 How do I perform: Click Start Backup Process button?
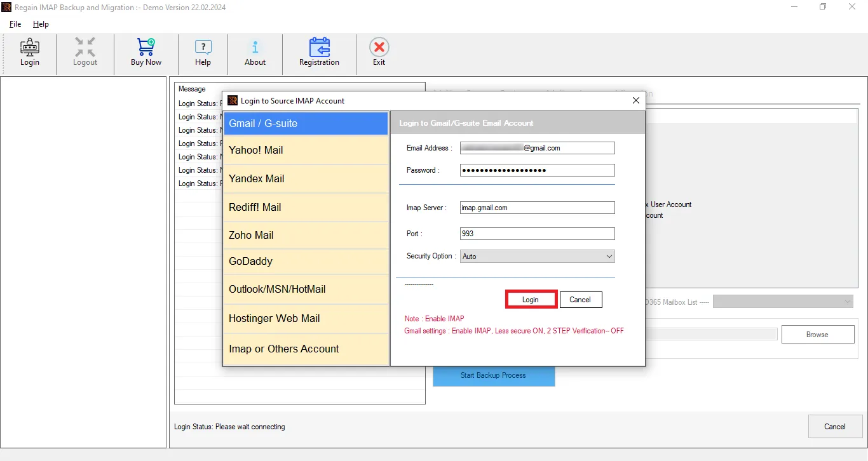[494, 375]
